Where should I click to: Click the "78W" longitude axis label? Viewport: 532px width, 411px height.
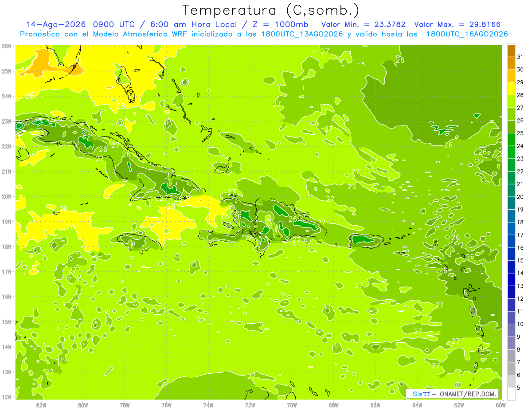(x=125, y=405)
